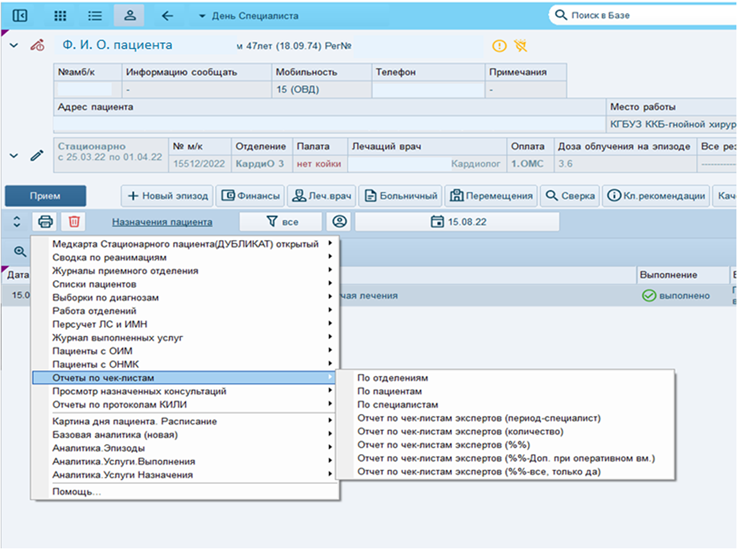
Task: Click the list view icon
Action: (x=95, y=16)
